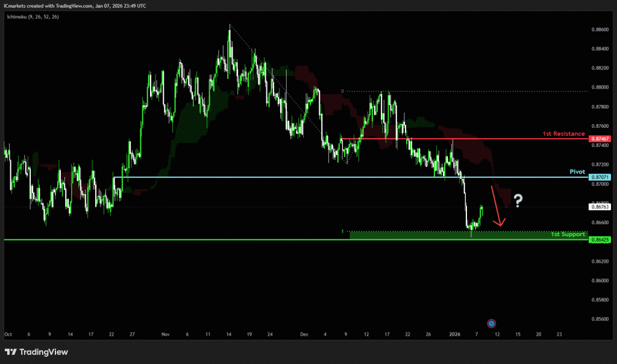Click the Nov label on time axis
Screen dimensions: 617x364
point(166,333)
